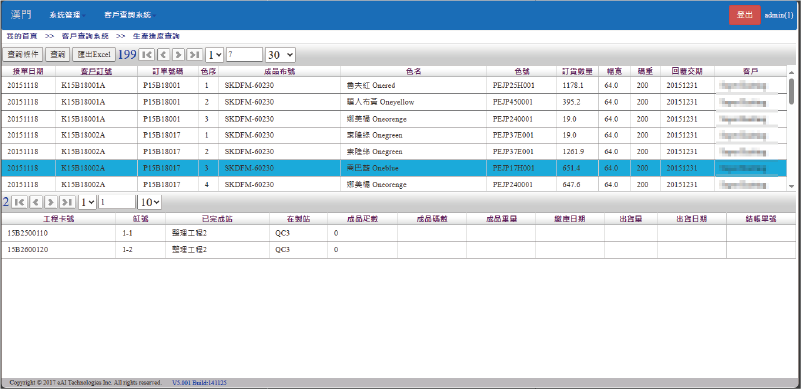Click the 缸號 column header

tap(141, 219)
